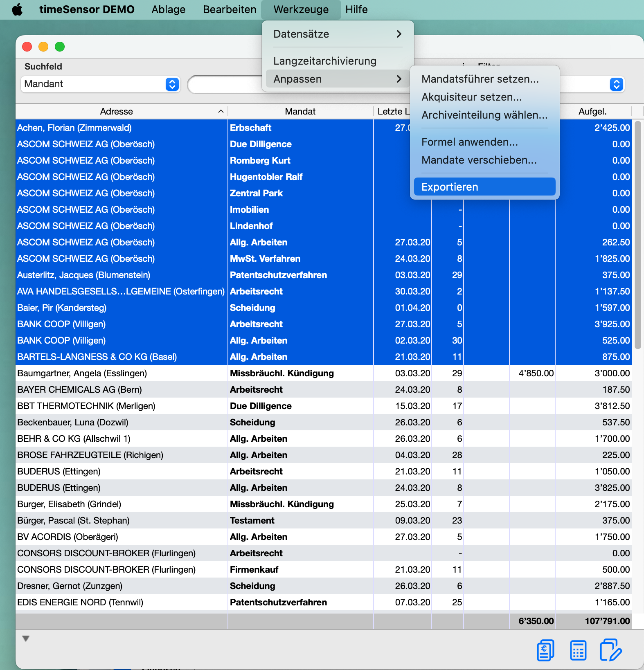Click the Suchfeld label

43,66
